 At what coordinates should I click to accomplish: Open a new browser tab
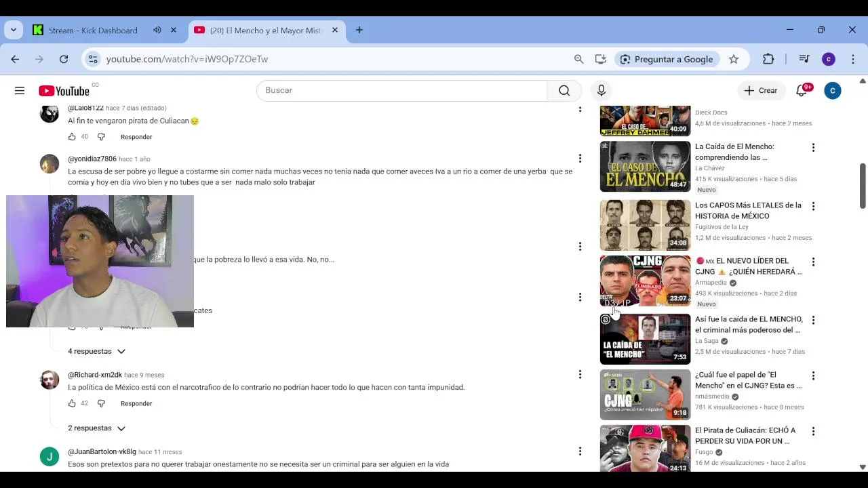(359, 30)
